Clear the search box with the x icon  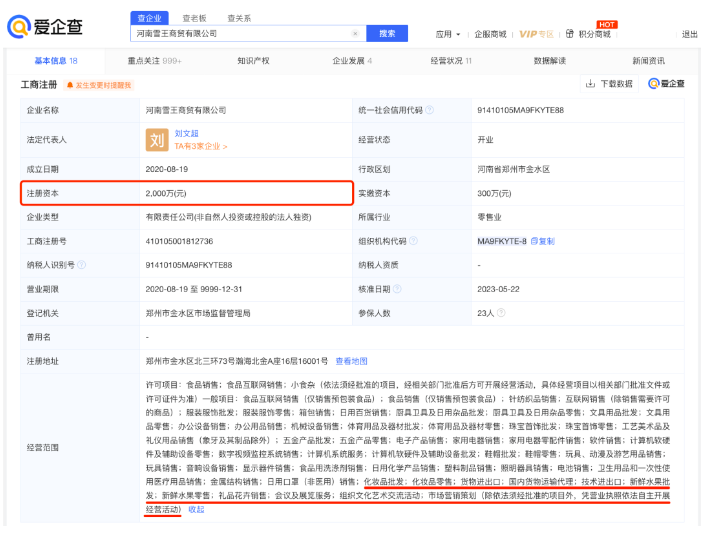point(355,33)
